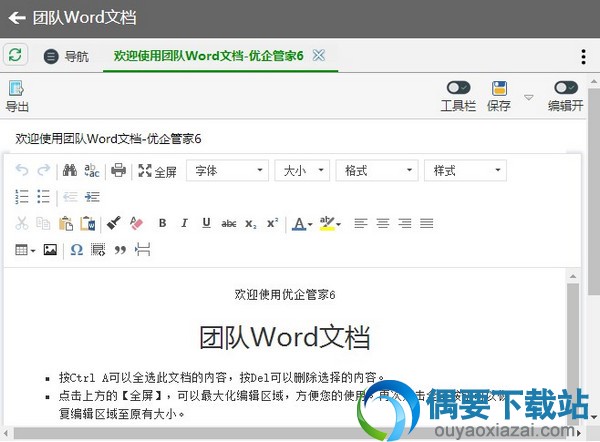This screenshot has width=600, height=442.
Task: Insert a page break
Action: pyautogui.click(x=142, y=250)
